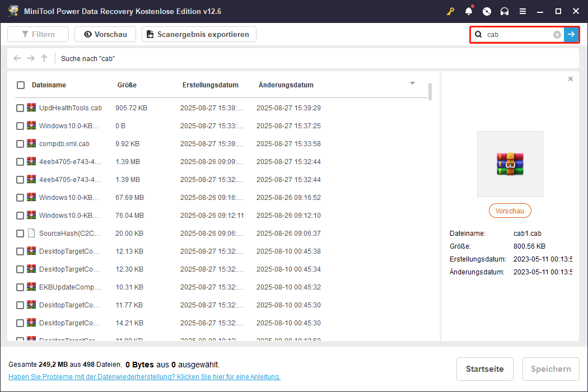The height and width of the screenshot is (392, 588).
Task: Check the UpdHealthTools.cab checkbox
Action: pyautogui.click(x=20, y=108)
